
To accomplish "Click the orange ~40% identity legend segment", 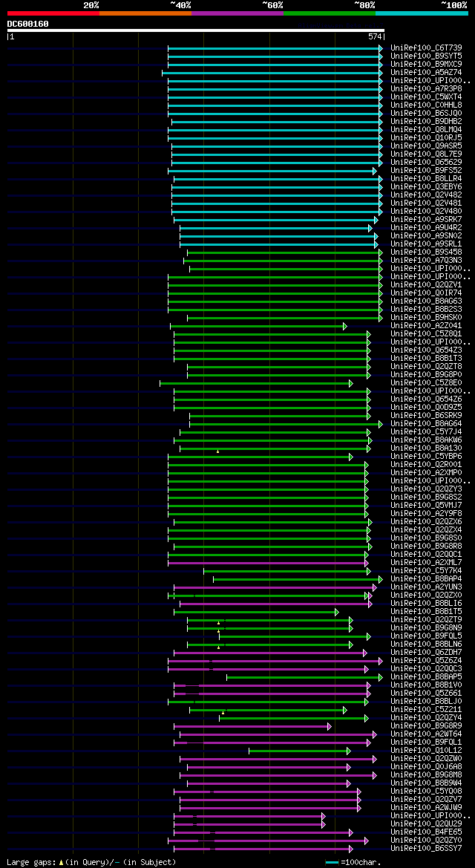I will coord(145,13).
